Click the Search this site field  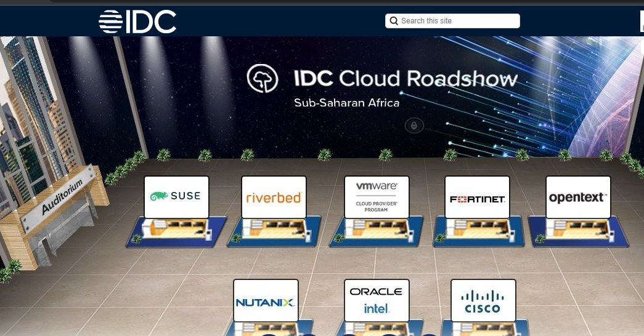click(452, 21)
